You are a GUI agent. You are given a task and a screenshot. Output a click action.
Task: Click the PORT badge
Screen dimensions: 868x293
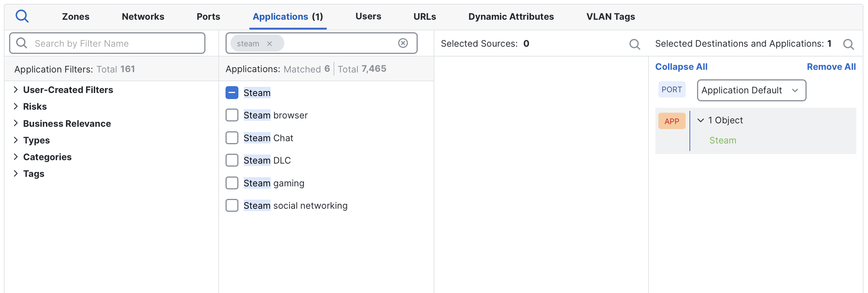672,90
